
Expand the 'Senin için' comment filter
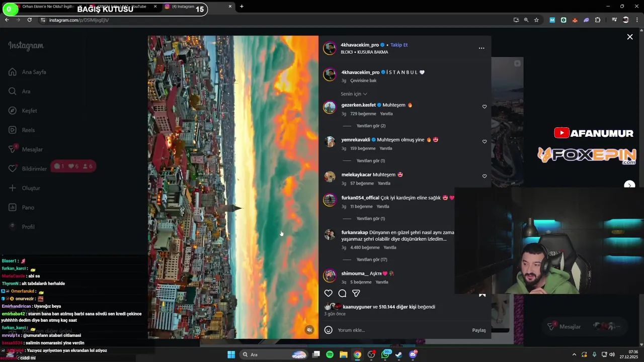pyautogui.click(x=354, y=94)
